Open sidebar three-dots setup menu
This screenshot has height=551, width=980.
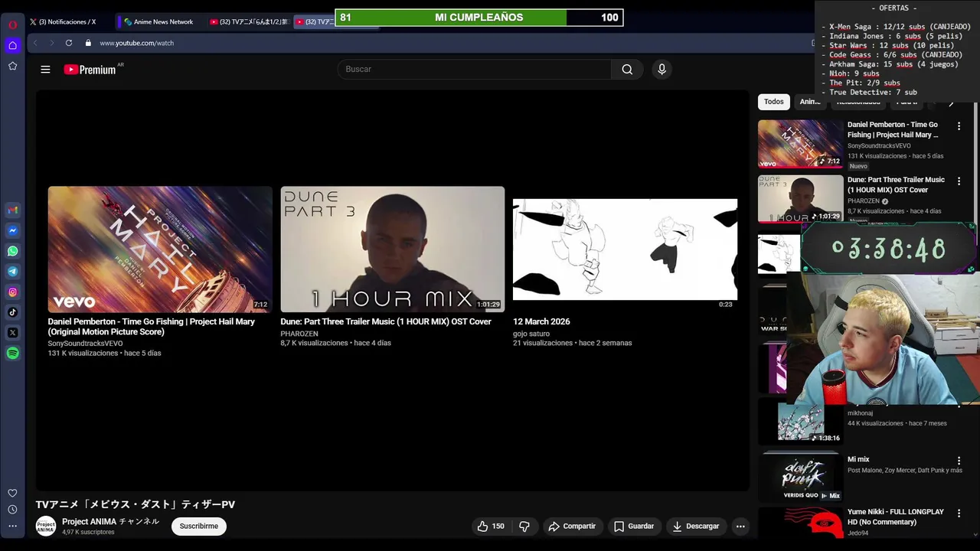coord(12,526)
